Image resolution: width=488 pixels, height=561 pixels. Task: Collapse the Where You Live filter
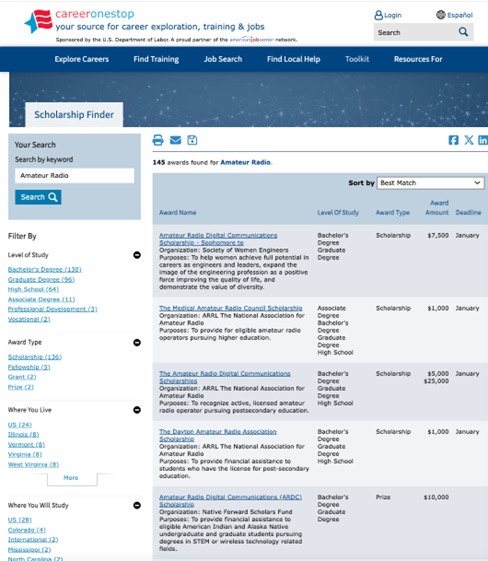[x=137, y=410]
